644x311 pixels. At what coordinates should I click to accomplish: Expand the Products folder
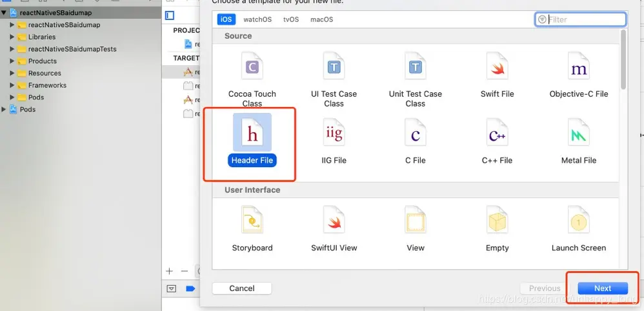pos(12,61)
